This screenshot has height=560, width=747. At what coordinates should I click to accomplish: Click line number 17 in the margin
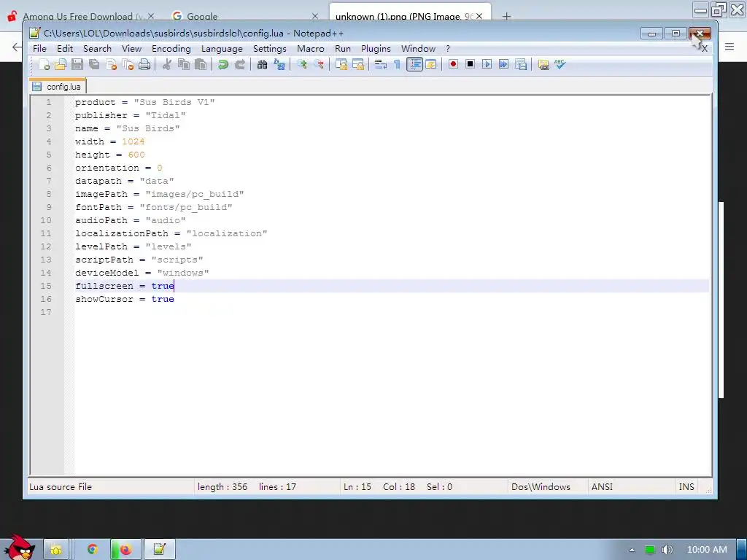[x=46, y=312]
